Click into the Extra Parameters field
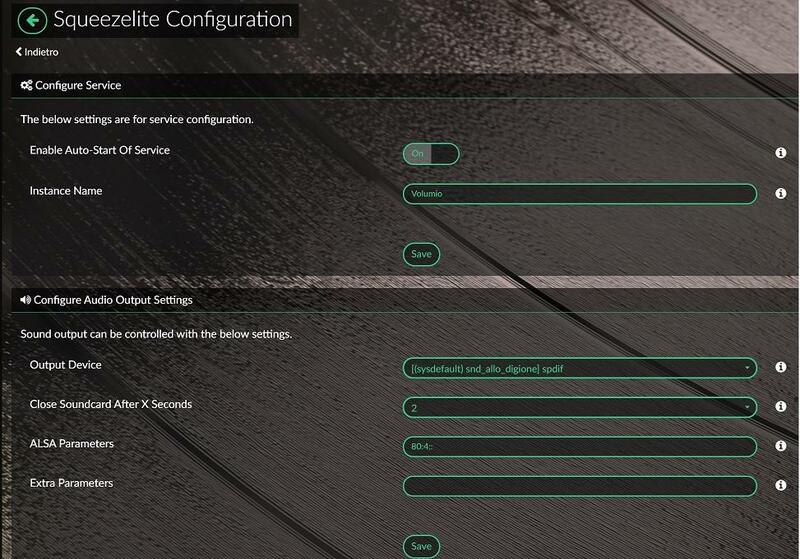This screenshot has height=559, width=800. [x=579, y=486]
